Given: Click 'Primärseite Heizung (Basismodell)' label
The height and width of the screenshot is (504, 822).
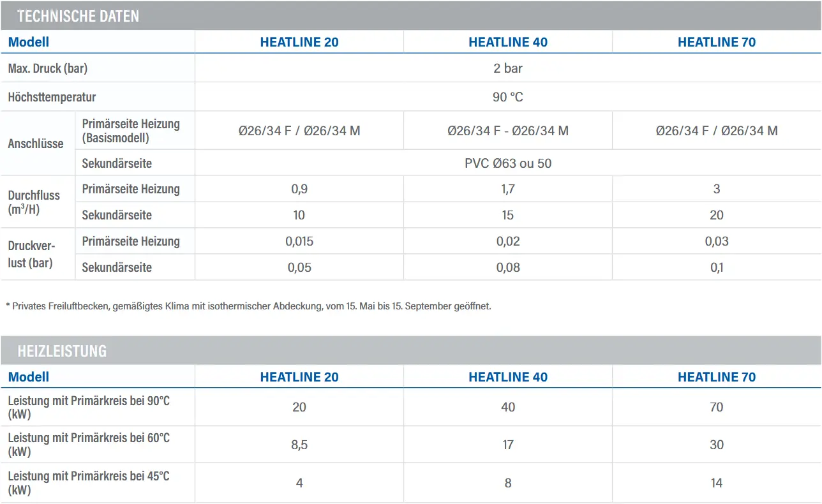Looking at the screenshot, I should [131, 131].
